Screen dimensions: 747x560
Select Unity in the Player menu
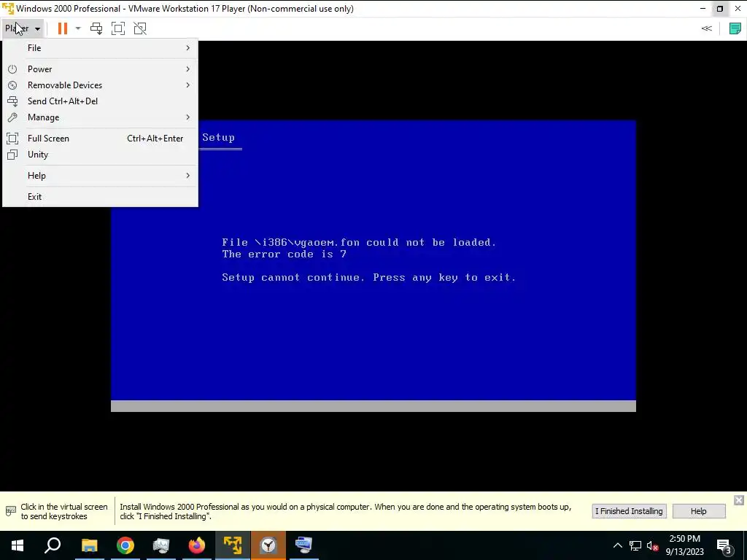(100, 155)
